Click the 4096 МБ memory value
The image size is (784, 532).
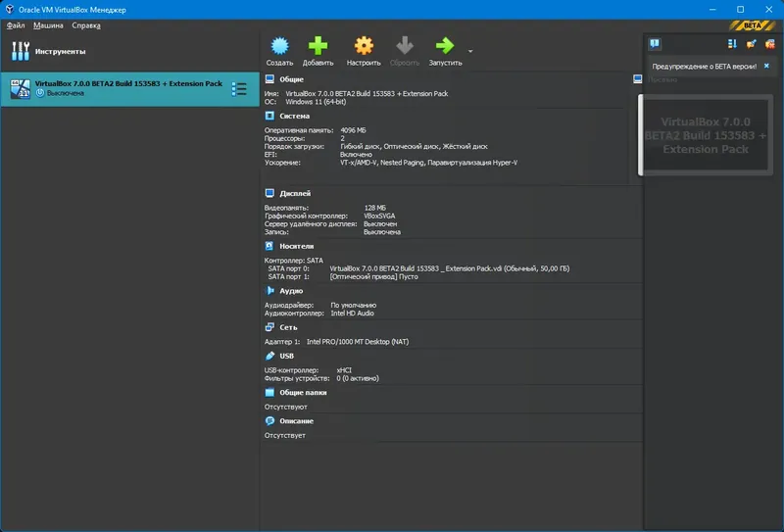click(x=353, y=130)
